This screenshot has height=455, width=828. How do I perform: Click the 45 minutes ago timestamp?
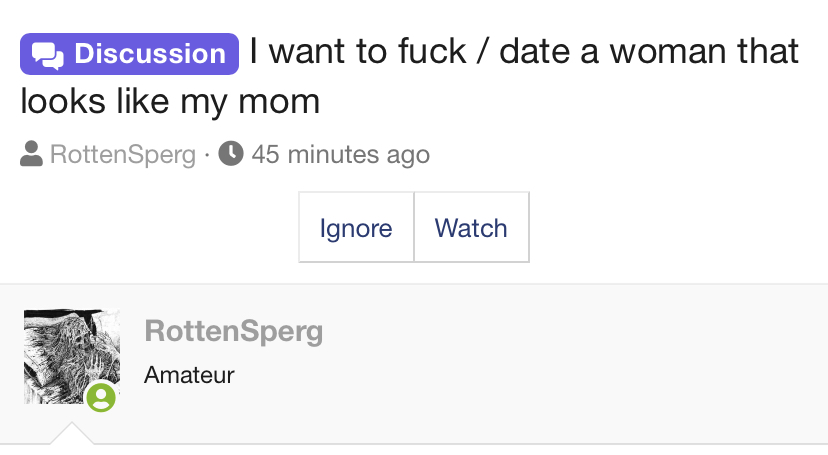click(341, 155)
